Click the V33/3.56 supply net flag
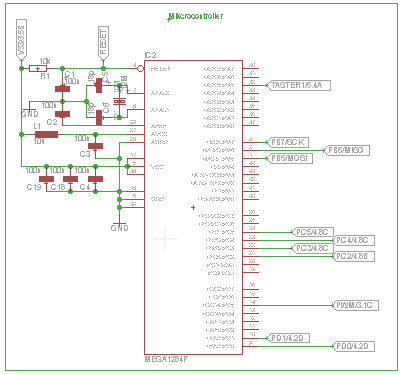Image resolution: width=403 pixels, height=375 pixels. click(21, 40)
